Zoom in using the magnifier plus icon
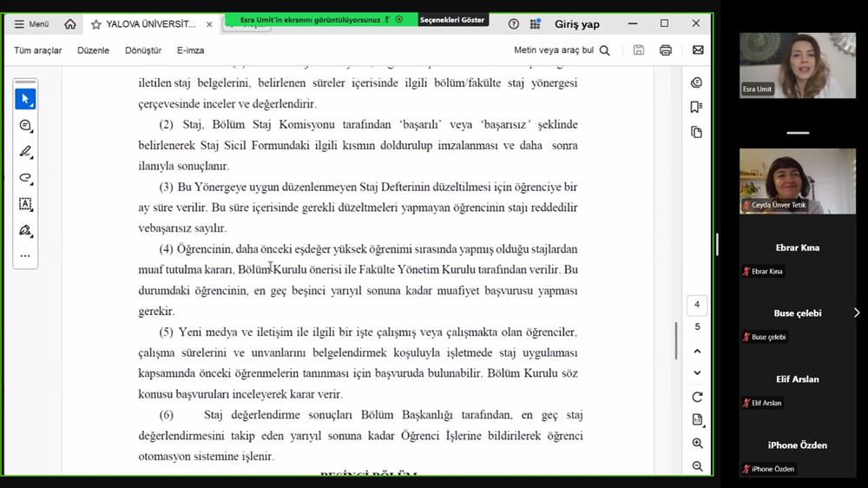This screenshot has height=488, width=868. (697, 443)
